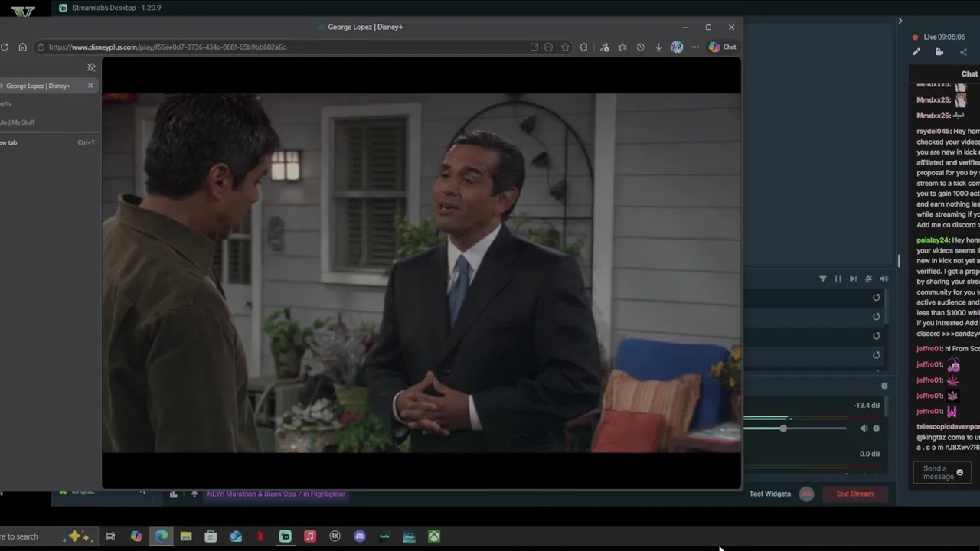
Task: Edit stream info pencil icon in Streamlabs
Action: coord(916,52)
